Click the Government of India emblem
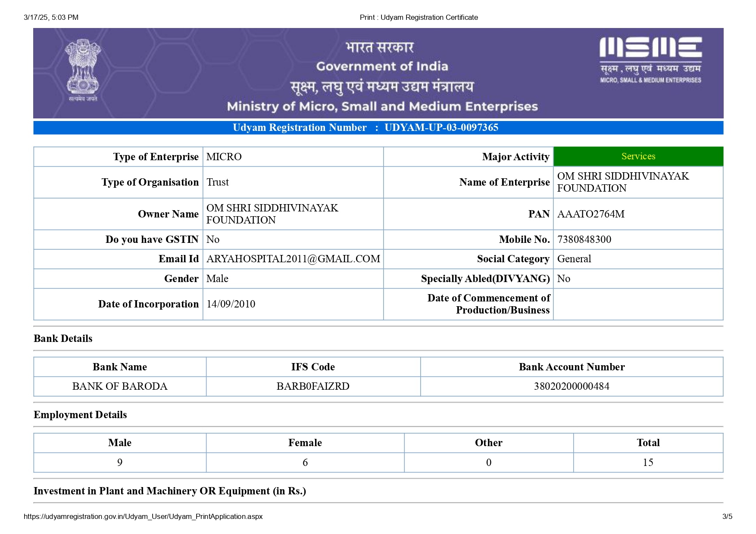 pyautogui.click(x=83, y=70)
